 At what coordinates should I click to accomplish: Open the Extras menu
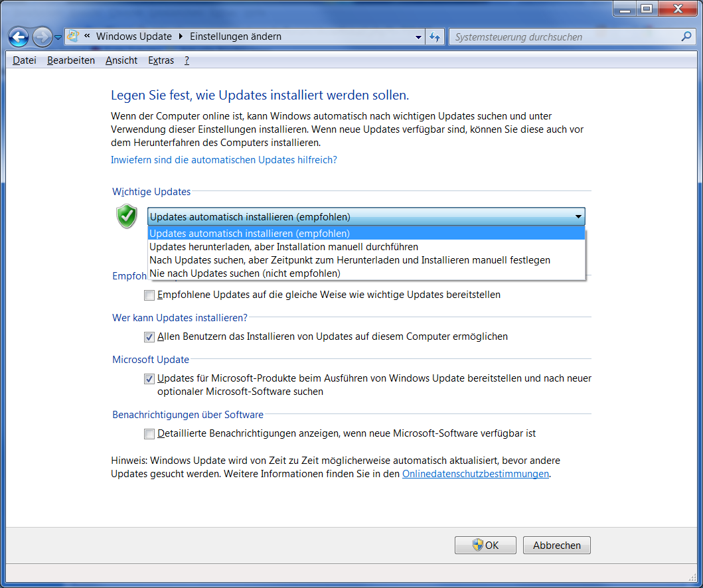(161, 60)
